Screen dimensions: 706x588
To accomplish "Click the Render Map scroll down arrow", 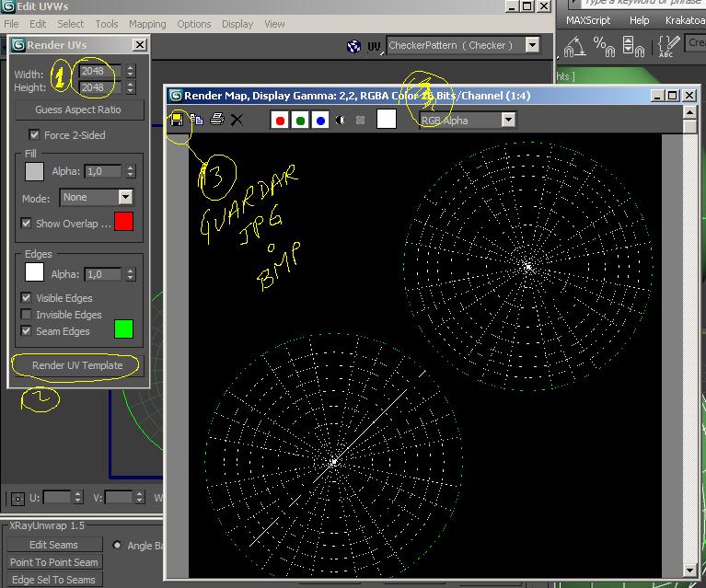I will 689,570.
